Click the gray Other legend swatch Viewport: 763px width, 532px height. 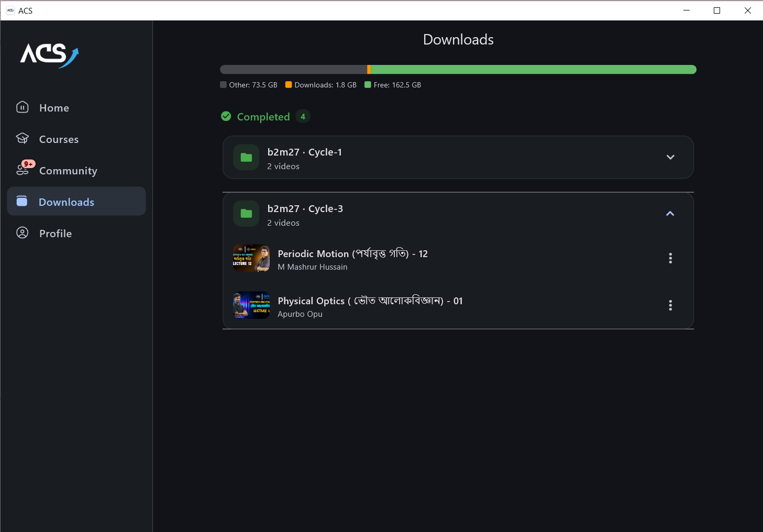click(224, 85)
